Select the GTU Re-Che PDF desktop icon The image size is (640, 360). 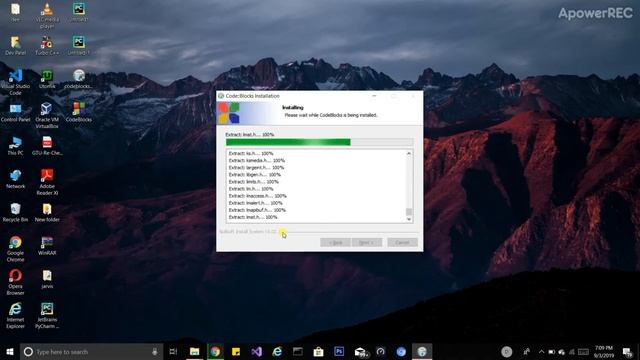[47, 146]
